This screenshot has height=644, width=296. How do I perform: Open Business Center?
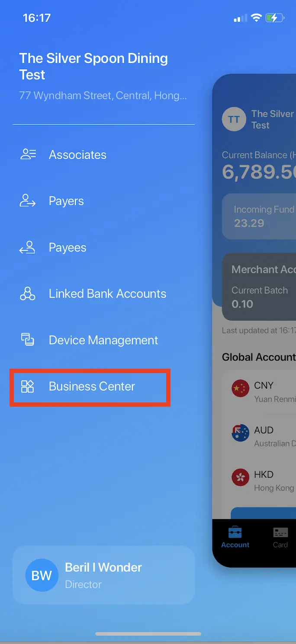(90, 387)
